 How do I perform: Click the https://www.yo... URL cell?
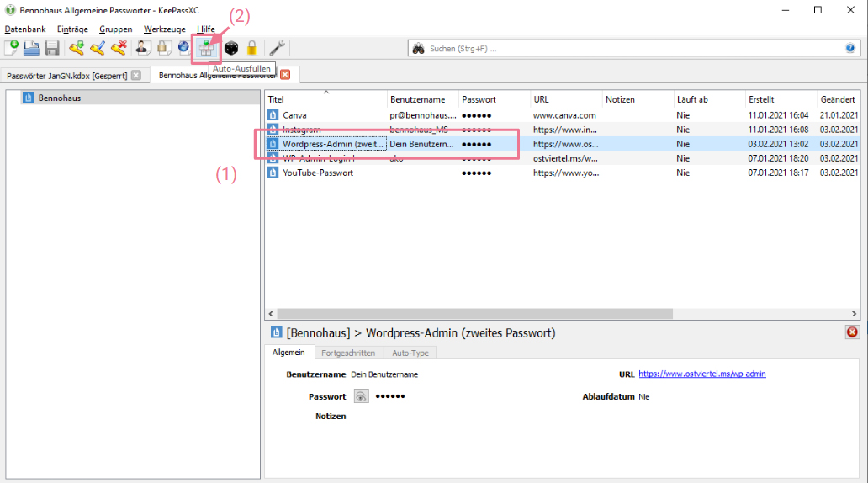pos(566,172)
